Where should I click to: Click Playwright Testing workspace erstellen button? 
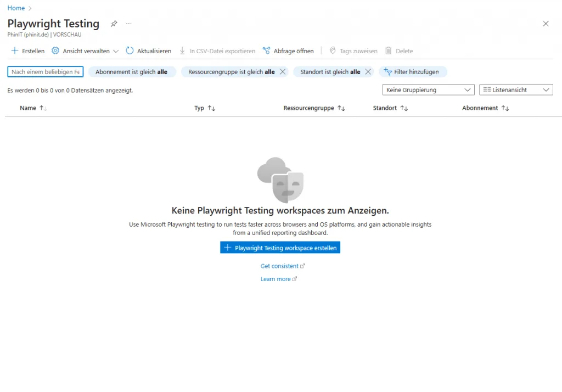tap(280, 248)
